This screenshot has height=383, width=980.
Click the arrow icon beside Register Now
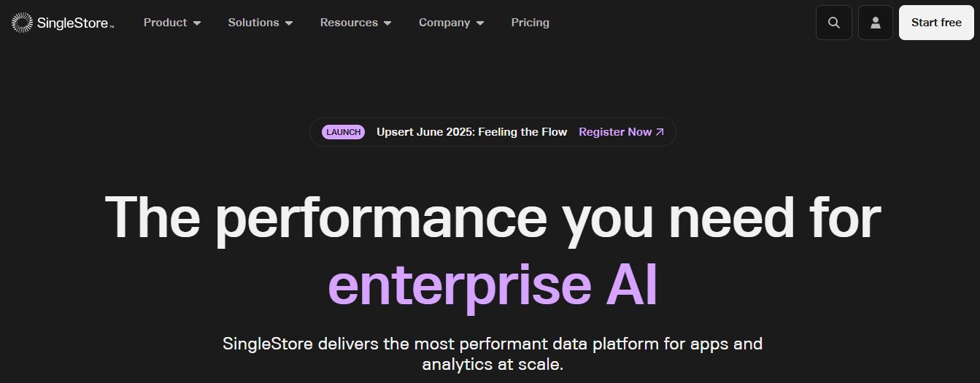pyautogui.click(x=660, y=132)
